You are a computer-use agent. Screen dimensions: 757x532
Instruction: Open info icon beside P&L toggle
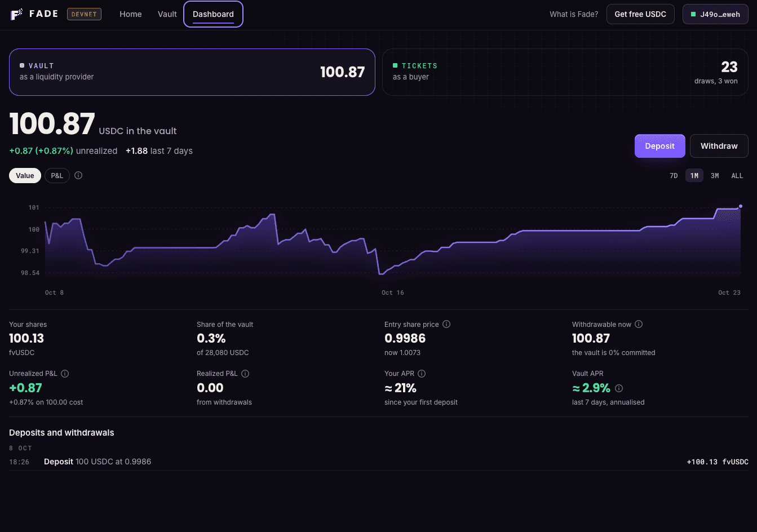(78, 175)
